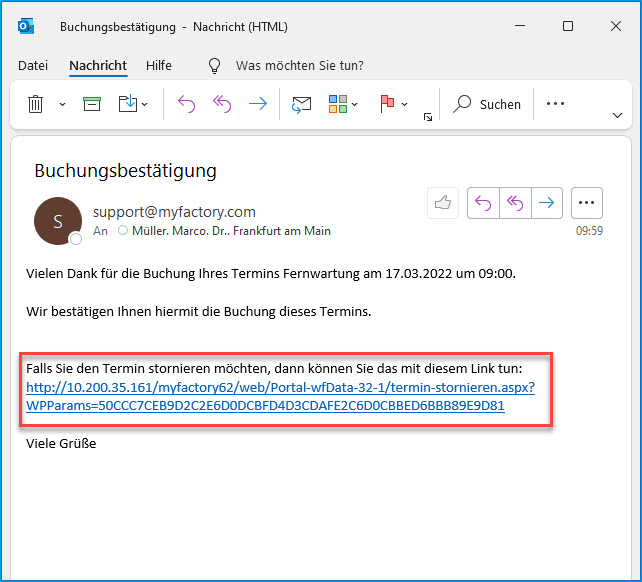This screenshot has width=642, height=582.
Task: Click the Move to folder icon
Action: coord(127,104)
